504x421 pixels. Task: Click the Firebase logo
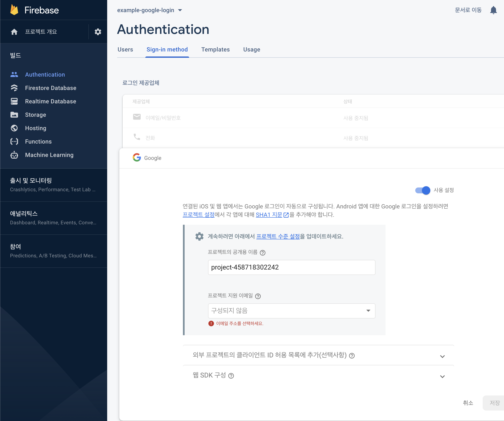click(x=34, y=10)
